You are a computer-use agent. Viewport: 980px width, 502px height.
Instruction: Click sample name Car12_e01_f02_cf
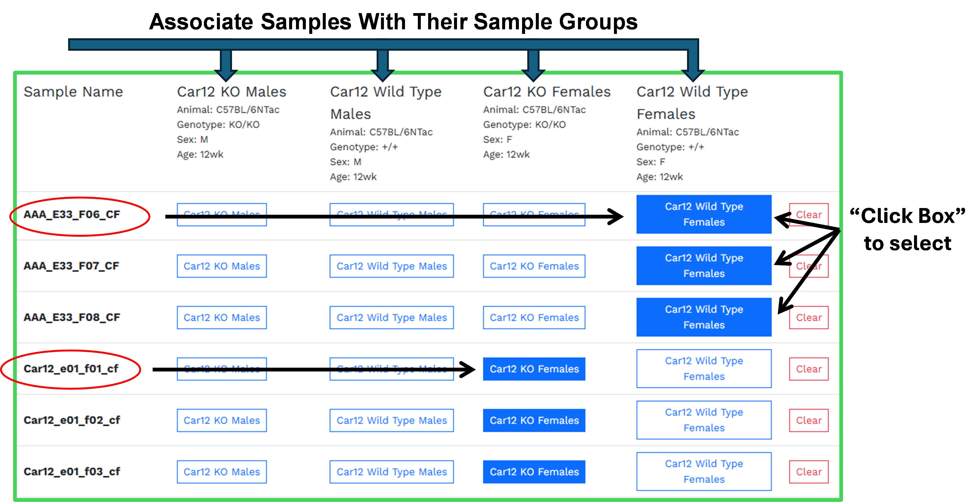pyautogui.click(x=71, y=420)
